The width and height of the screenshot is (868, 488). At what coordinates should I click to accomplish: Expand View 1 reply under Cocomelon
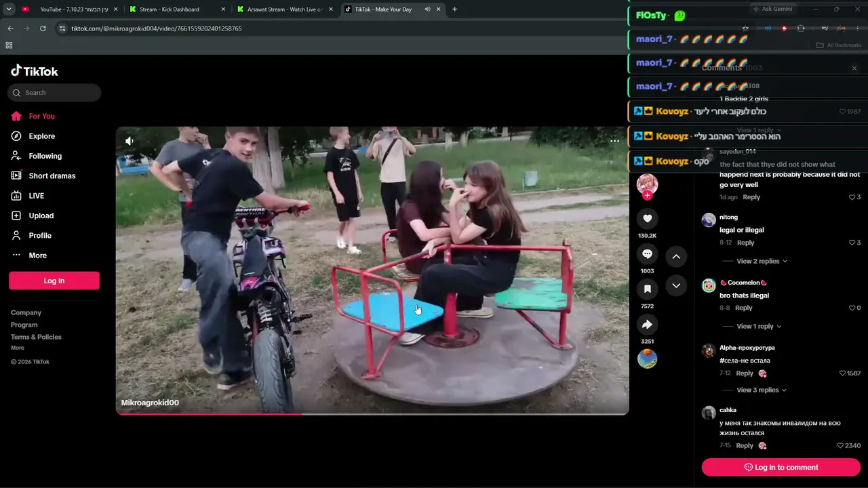pyautogui.click(x=759, y=326)
